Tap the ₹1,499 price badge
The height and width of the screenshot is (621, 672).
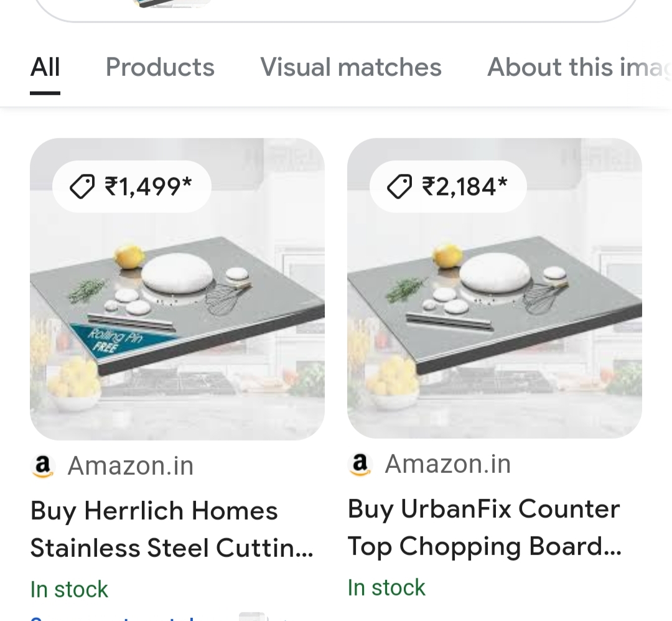point(131,187)
